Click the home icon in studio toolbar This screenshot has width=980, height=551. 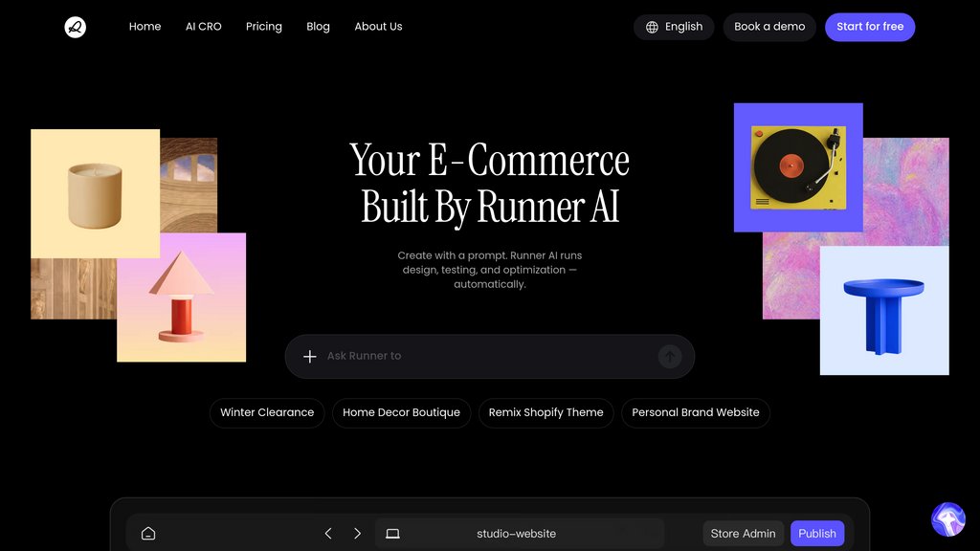coord(148,534)
